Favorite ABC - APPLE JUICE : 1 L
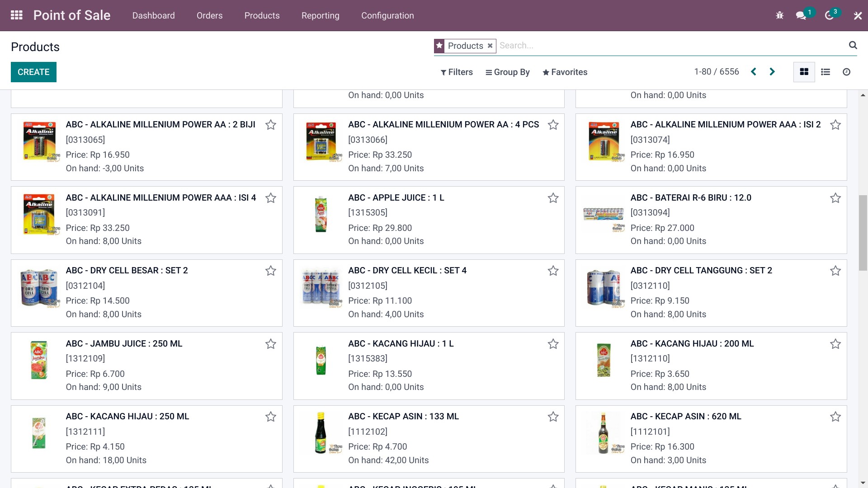Viewport: 868px width, 488px height. click(553, 198)
